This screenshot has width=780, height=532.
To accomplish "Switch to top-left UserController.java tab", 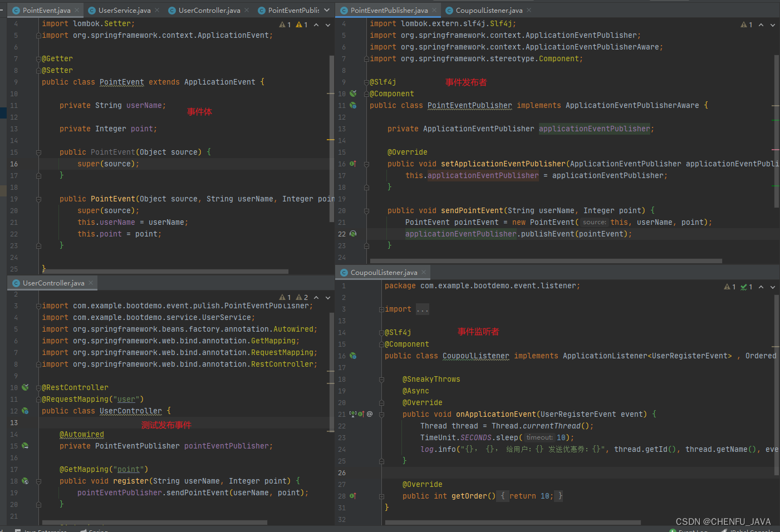I will [x=209, y=10].
